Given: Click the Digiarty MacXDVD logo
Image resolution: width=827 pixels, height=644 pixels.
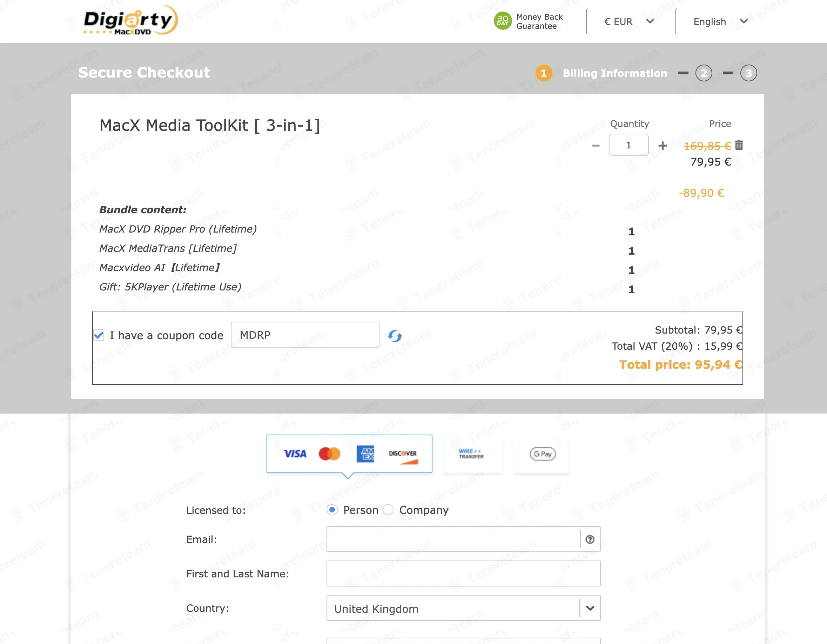Looking at the screenshot, I should tap(130, 20).
